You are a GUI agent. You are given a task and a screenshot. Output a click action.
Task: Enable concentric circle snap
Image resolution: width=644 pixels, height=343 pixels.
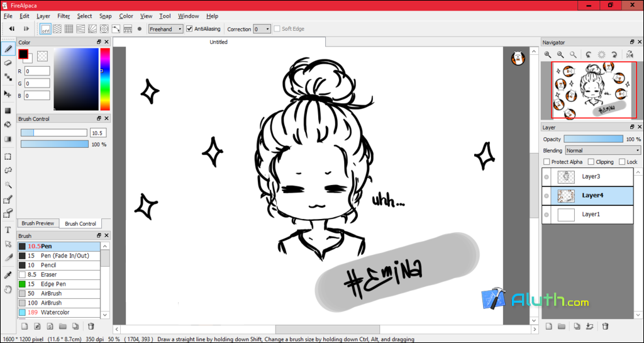(104, 29)
